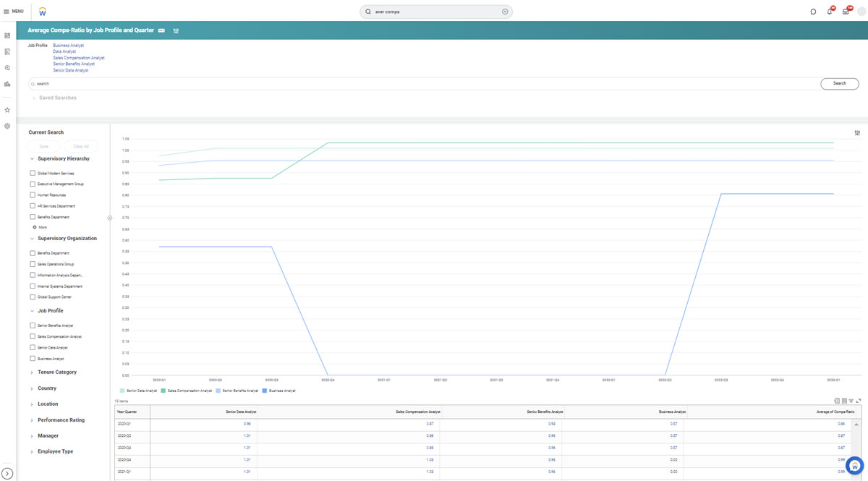
Task: Click Senior Data Analyst column header
Action: coord(241,412)
